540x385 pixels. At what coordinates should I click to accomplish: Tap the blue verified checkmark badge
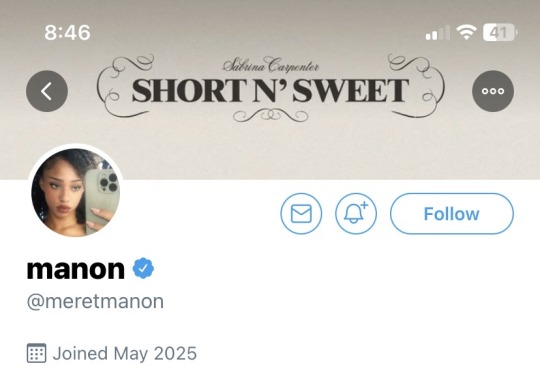pos(143,268)
